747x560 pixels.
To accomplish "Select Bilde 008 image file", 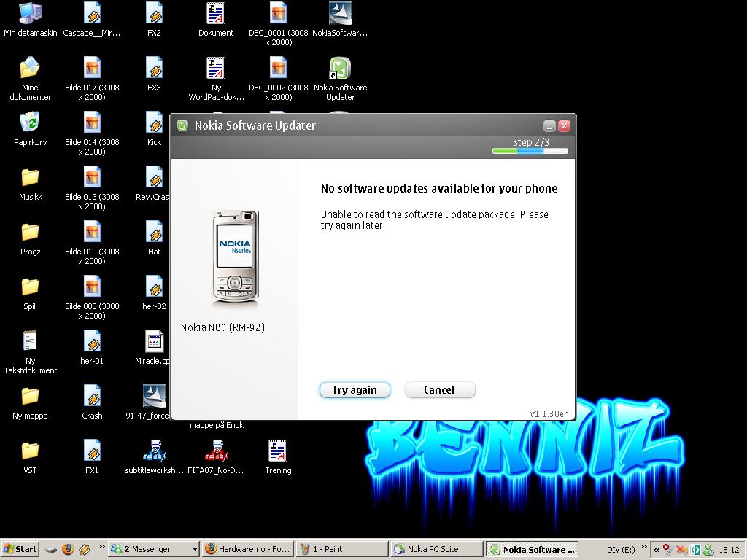I will pyautogui.click(x=92, y=298).
